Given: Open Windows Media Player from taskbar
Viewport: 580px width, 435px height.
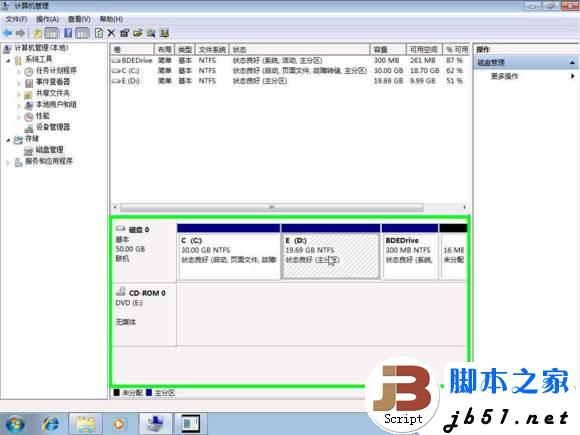Looking at the screenshot, I should [x=119, y=423].
